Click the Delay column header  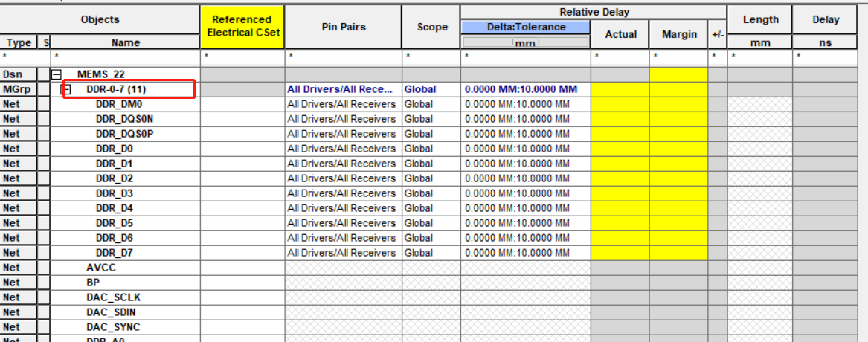click(x=826, y=20)
